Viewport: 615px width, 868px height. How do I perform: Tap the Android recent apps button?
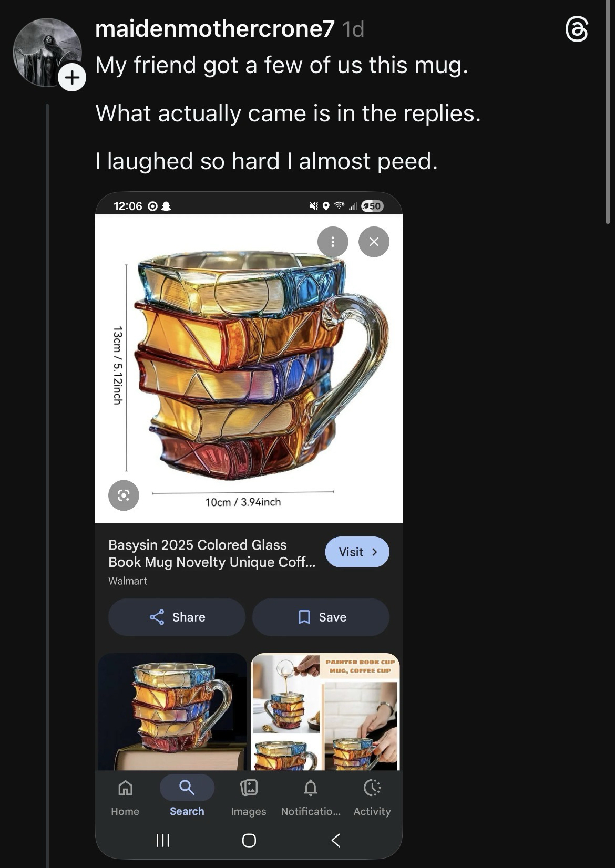coord(163,841)
